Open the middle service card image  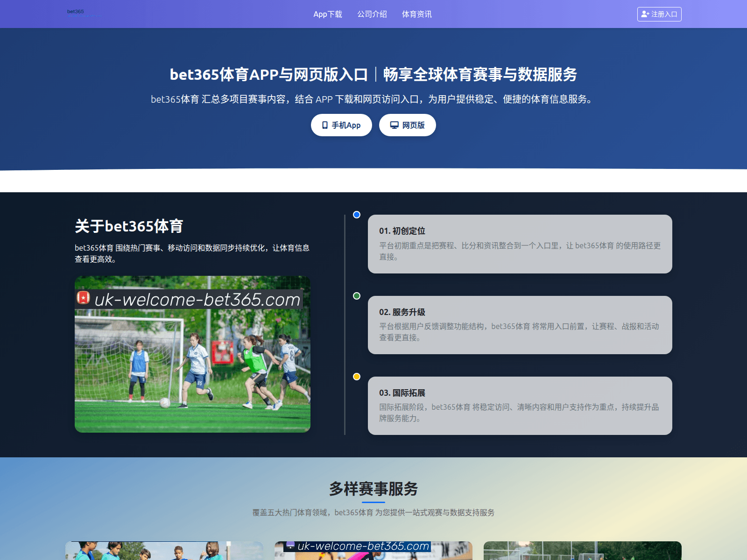point(373,551)
